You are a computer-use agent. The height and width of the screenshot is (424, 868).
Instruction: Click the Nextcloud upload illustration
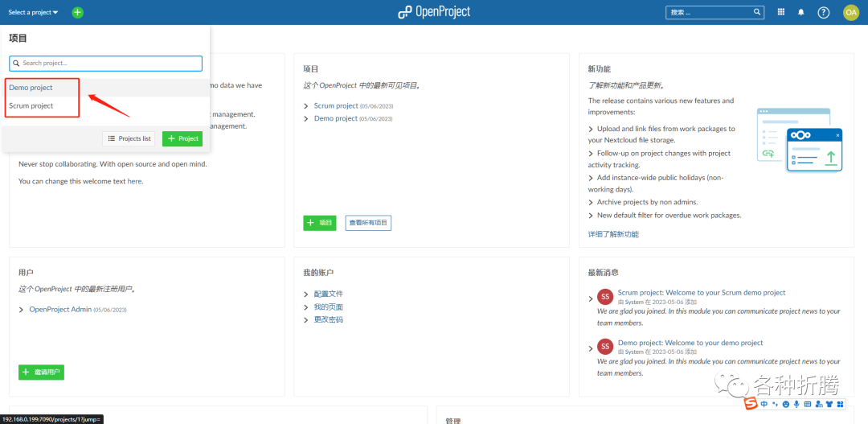point(800,140)
